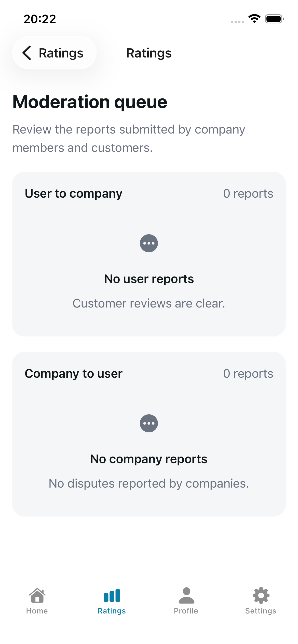Viewport: 298px width, 644px height.
Task: Tap the Moderation queue heading
Action: 90,102
